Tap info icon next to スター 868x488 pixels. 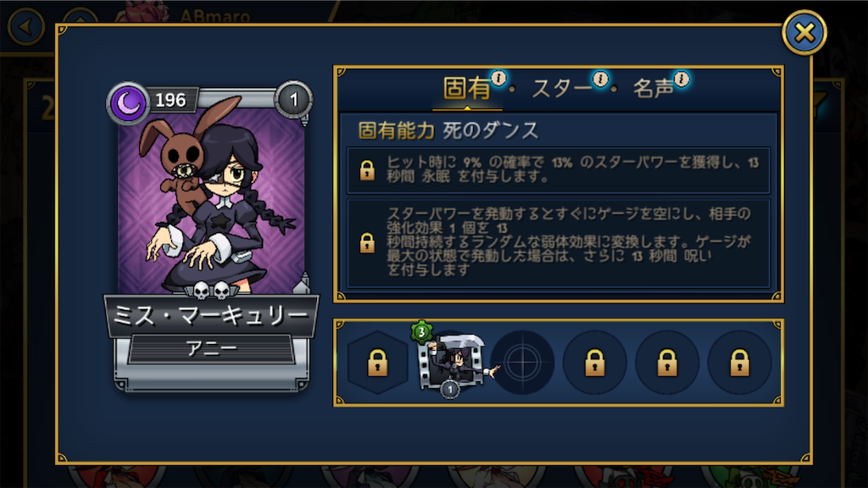click(x=601, y=79)
